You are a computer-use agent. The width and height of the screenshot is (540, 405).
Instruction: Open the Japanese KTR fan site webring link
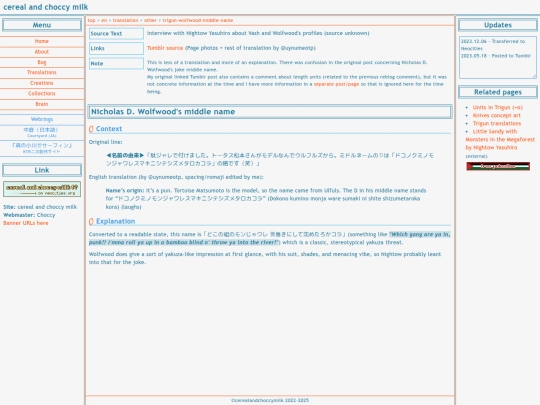click(42, 148)
